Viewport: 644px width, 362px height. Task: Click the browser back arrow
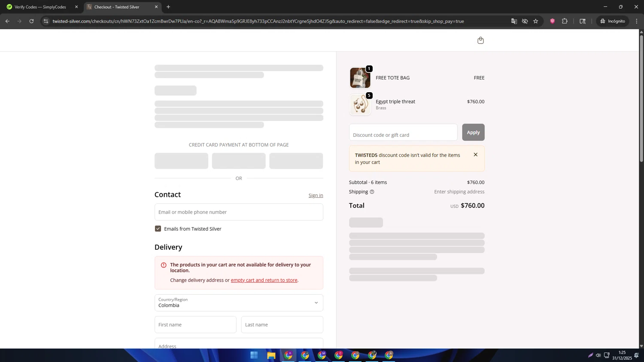[x=7, y=21]
